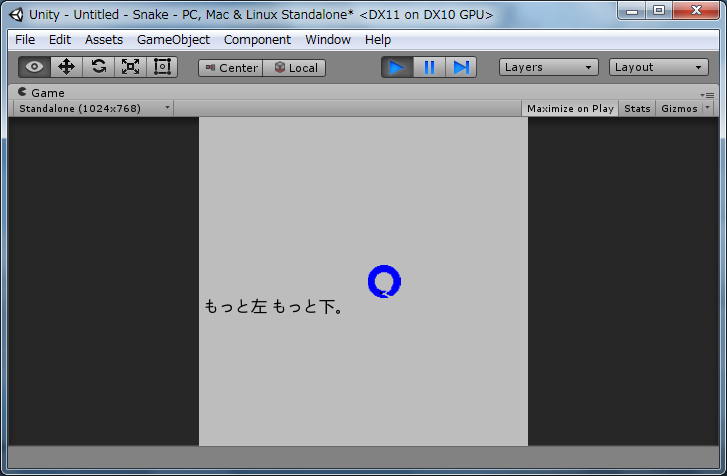Expand the Gizmos dropdown arrow
This screenshot has width=727, height=476.
[708, 108]
